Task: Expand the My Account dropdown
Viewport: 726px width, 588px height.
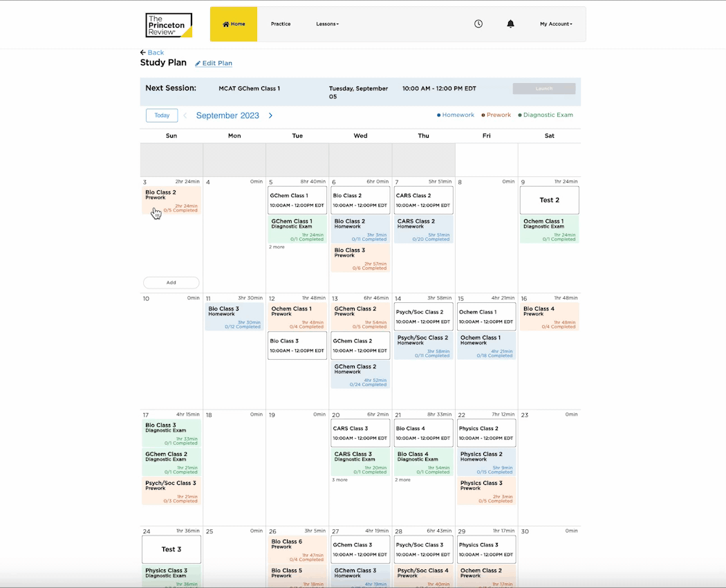Action: click(x=556, y=24)
